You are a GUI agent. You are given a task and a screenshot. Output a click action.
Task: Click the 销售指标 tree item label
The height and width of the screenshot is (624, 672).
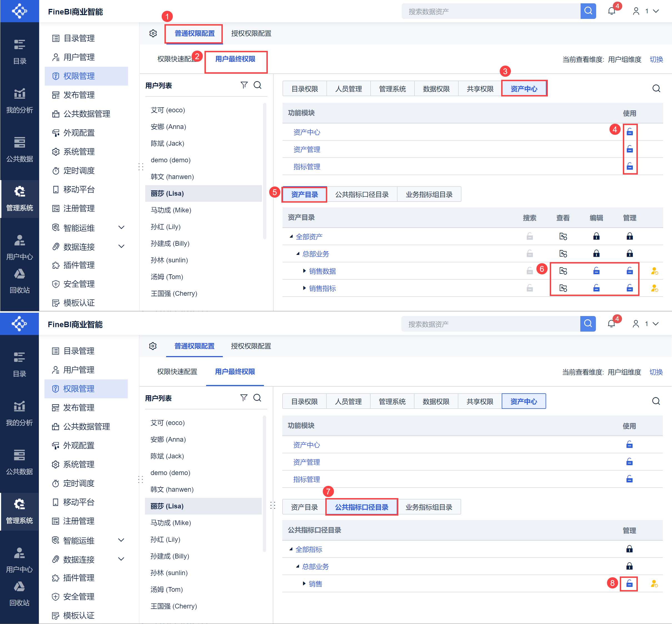pyautogui.click(x=322, y=288)
